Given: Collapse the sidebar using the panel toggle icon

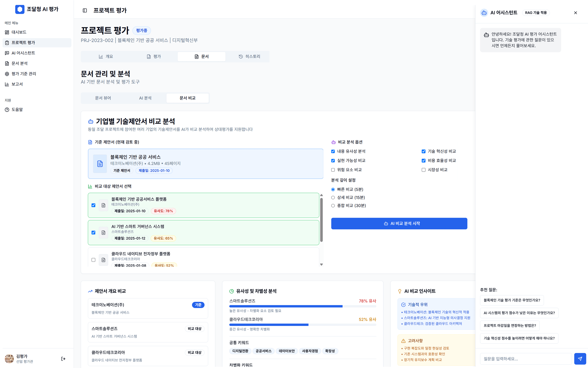Looking at the screenshot, I should (x=85, y=10).
